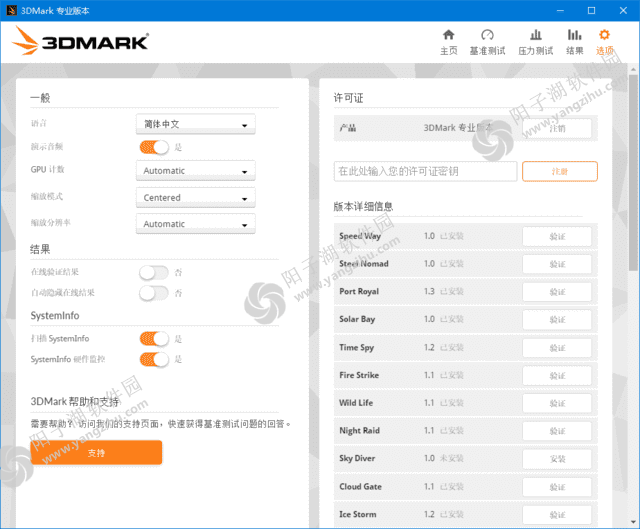Click the 版本详细信息 section heading
This screenshot has width=640, height=529.
click(x=363, y=207)
